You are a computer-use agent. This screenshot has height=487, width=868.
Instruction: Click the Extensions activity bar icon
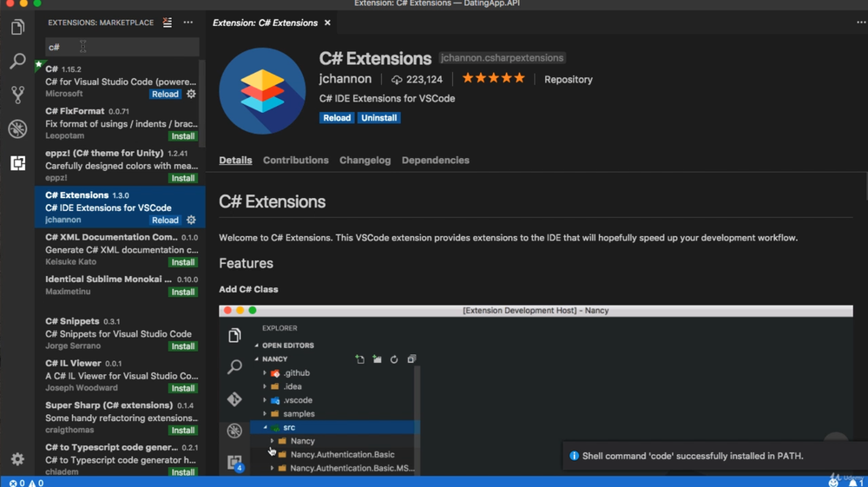click(17, 163)
